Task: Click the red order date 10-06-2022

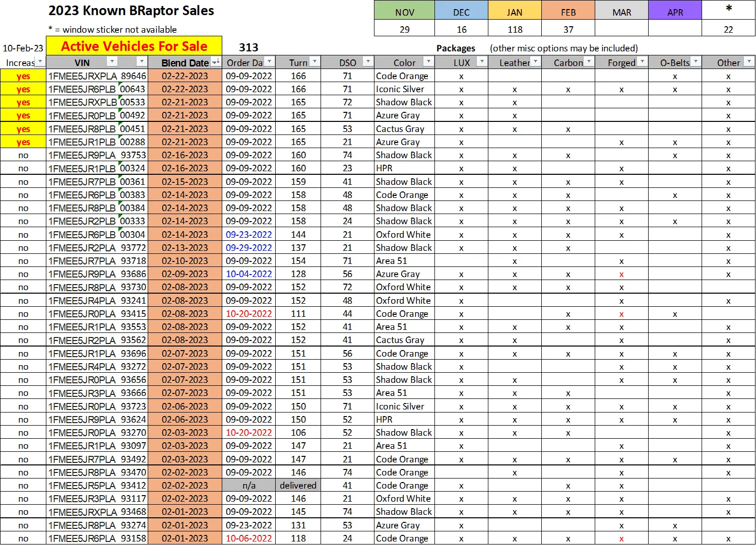Action: pyautogui.click(x=248, y=538)
